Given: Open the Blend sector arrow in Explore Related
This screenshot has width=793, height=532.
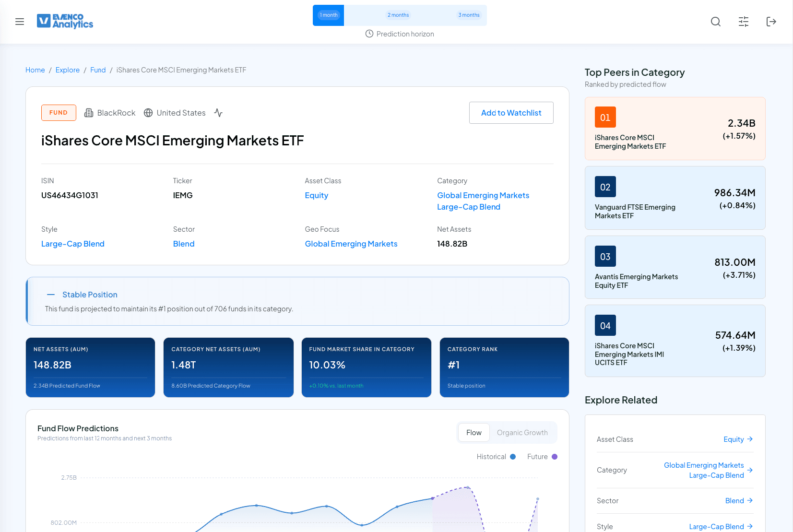Looking at the screenshot, I should pyautogui.click(x=750, y=501).
